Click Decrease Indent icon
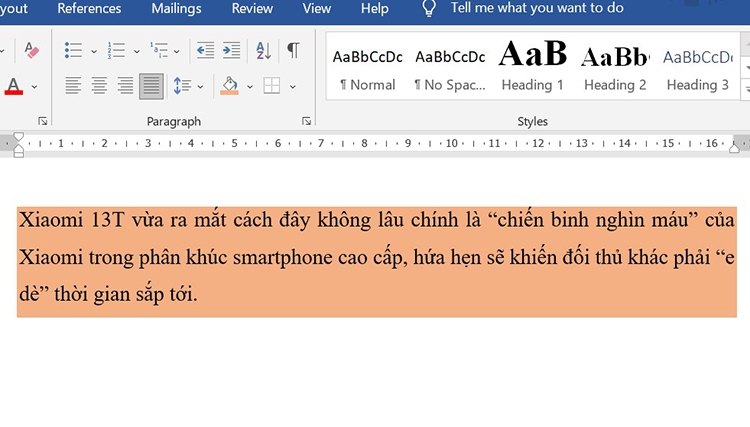Image resolution: width=750 pixels, height=427 pixels. 205,50
